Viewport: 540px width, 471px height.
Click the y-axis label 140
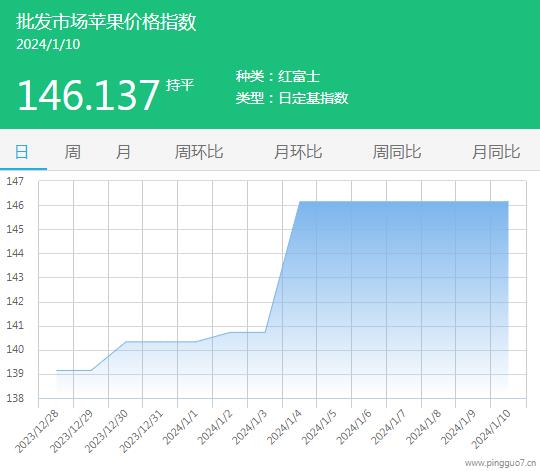pos(15,350)
